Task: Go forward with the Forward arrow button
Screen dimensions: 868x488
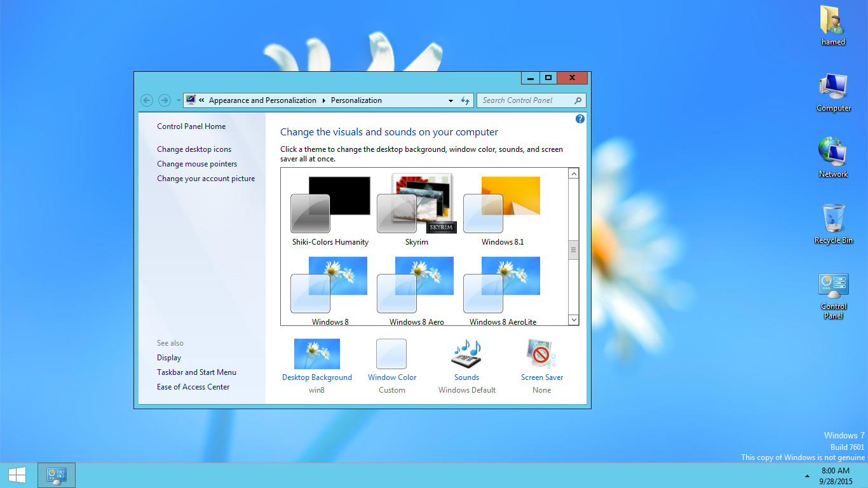Action: 164,100
